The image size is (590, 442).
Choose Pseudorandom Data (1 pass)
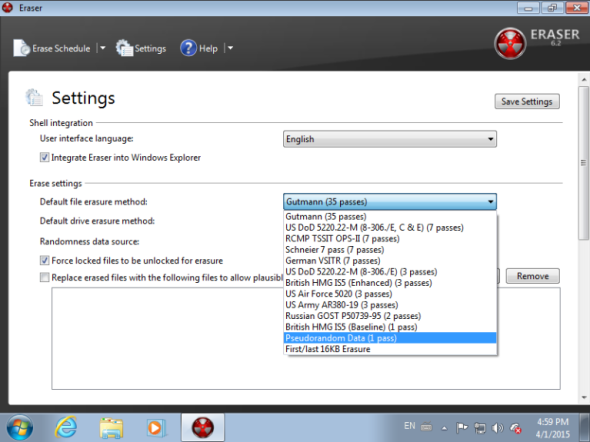pyautogui.click(x=390, y=338)
